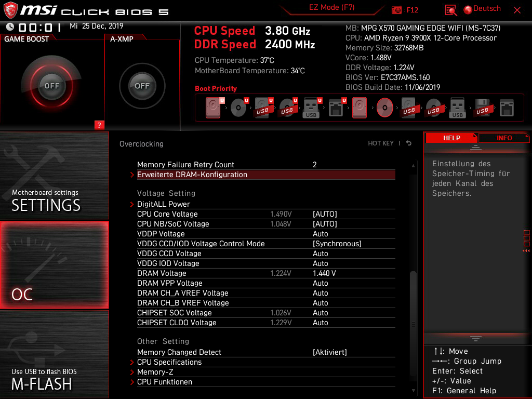The height and width of the screenshot is (399, 532).
Task: Toggle the A-XMP OFF button
Action: (x=142, y=86)
